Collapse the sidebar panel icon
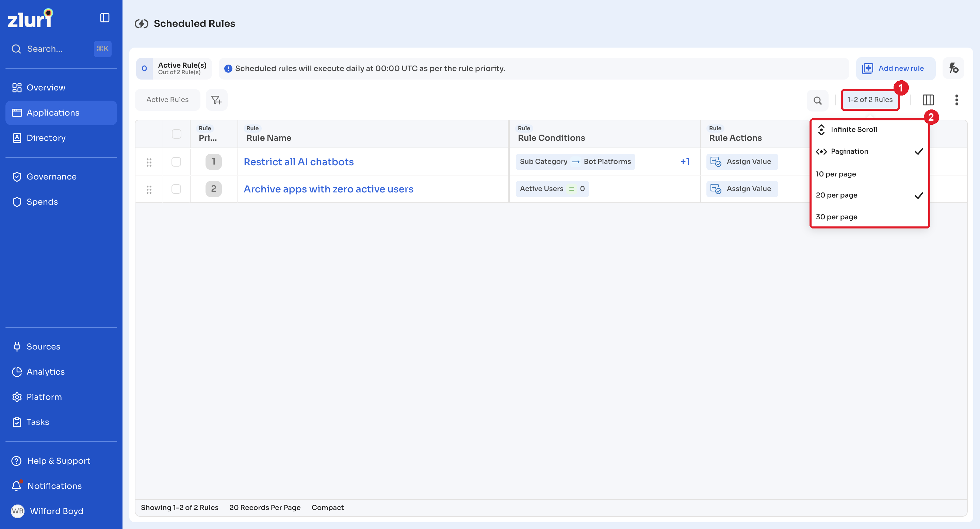The height and width of the screenshot is (529, 980). click(104, 18)
